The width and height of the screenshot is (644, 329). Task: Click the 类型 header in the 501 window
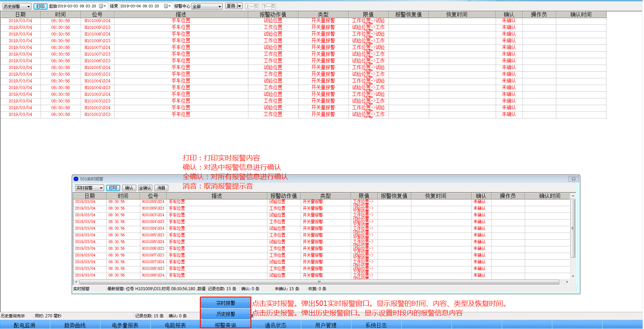[326, 196]
